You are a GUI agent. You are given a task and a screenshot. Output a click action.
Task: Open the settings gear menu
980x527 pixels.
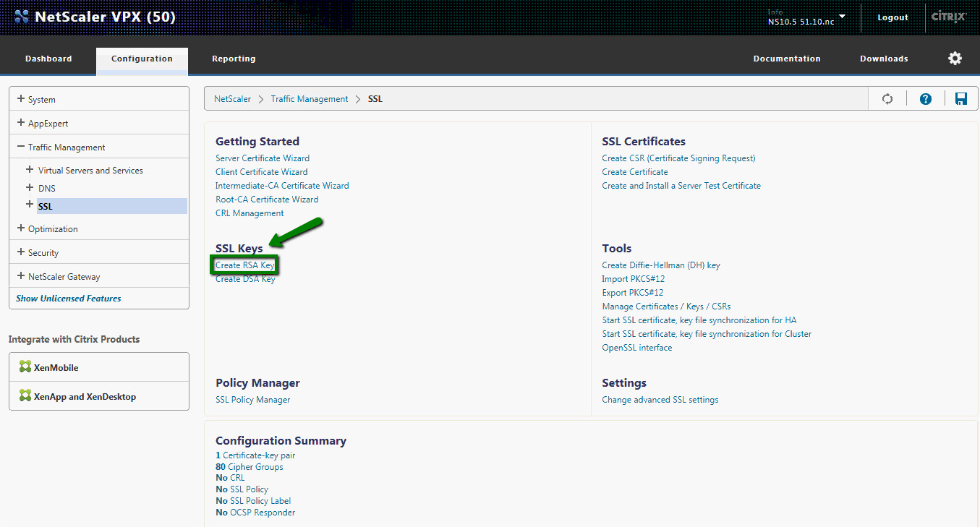[955, 58]
